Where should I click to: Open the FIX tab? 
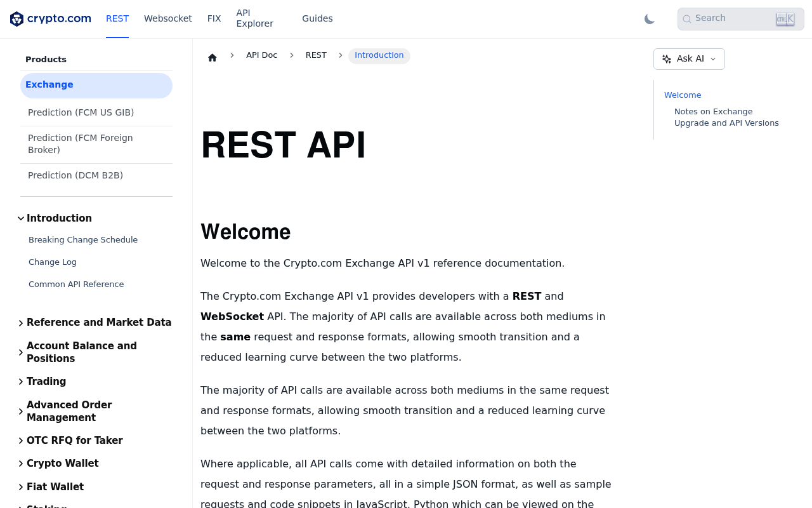click(x=214, y=19)
